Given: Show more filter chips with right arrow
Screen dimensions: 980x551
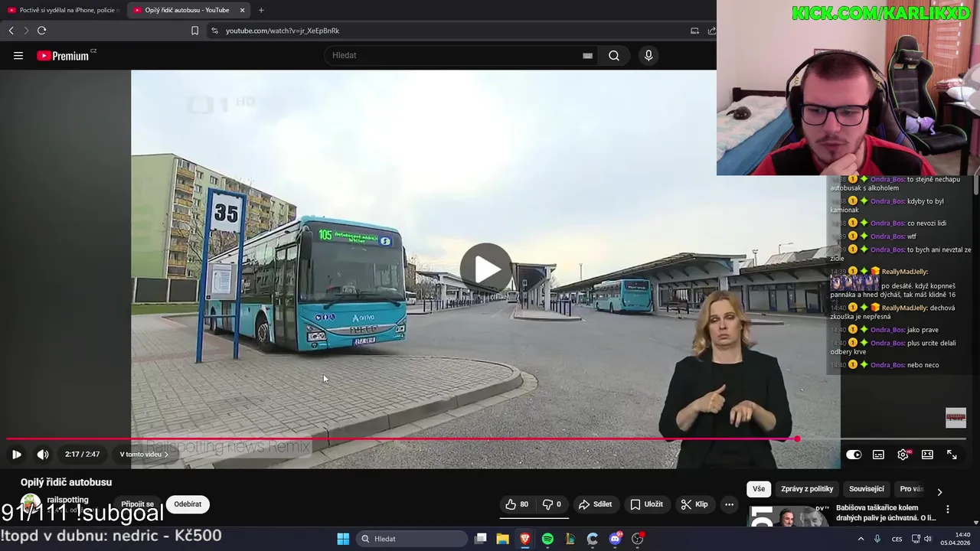Looking at the screenshot, I should (x=939, y=491).
